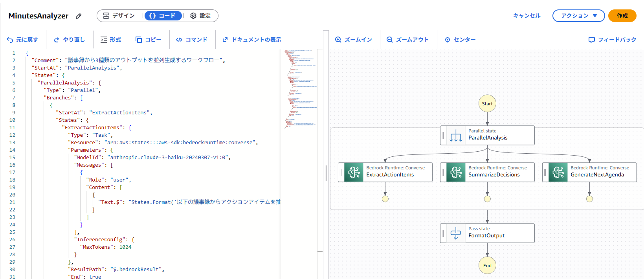Click the Parallel state fork icon
The height and width of the screenshot is (279, 644).
[456, 135]
